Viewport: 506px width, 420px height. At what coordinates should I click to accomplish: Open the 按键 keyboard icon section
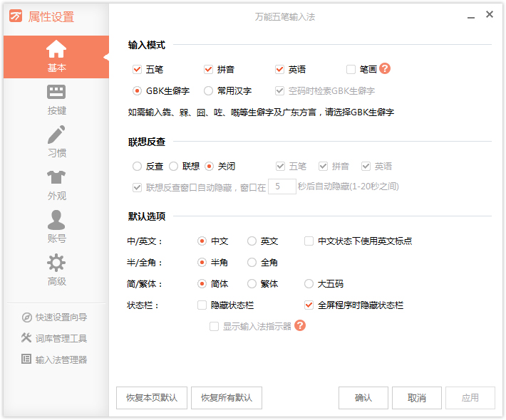pos(56,100)
